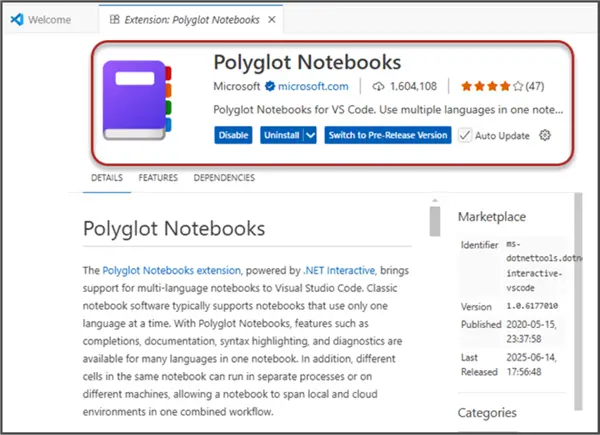This screenshot has height=435, width=600.
Task: Click the Disable button
Action: coord(233,136)
